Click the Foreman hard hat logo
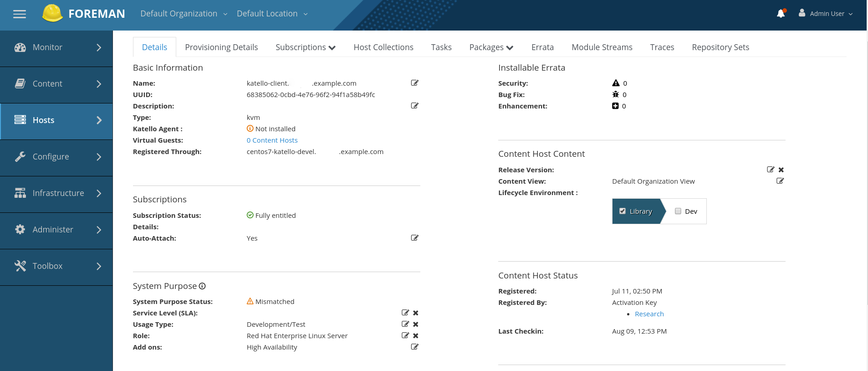868x371 pixels. pyautogui.click(x=52, y=13)
